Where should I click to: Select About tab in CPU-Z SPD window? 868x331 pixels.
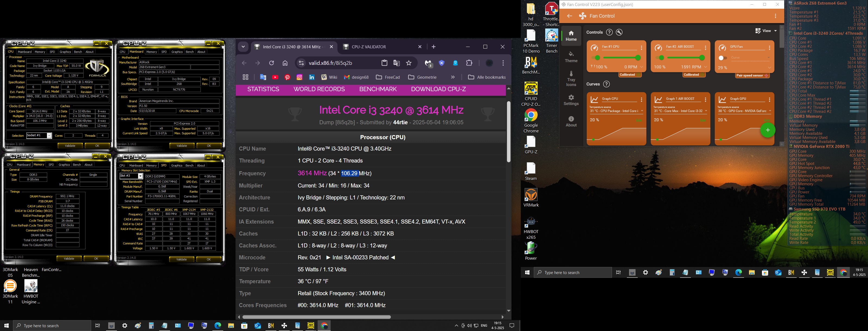pos(201,165)
